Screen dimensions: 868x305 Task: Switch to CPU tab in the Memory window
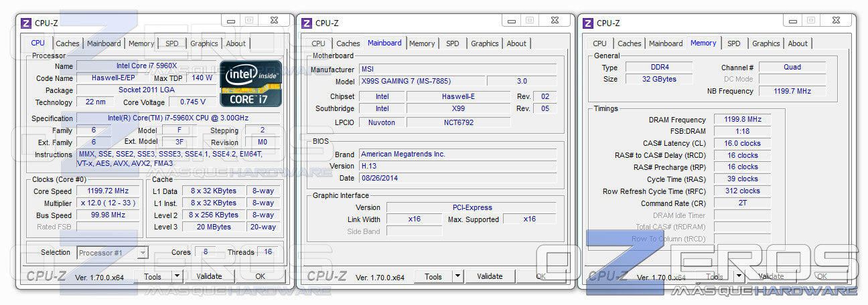click(x=600, y=43)
